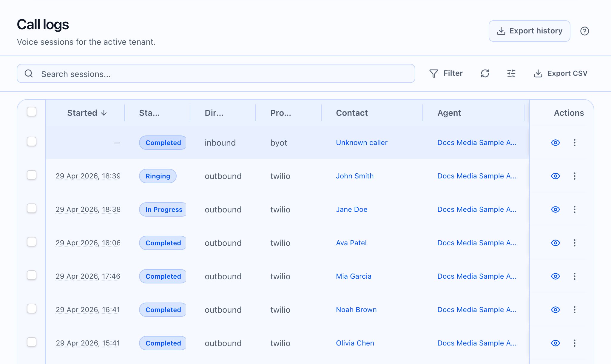Image resolution: width=611 pixels, height=364 pixels.
Task: Click the Contact column header
Action: (x=352, y=113)
